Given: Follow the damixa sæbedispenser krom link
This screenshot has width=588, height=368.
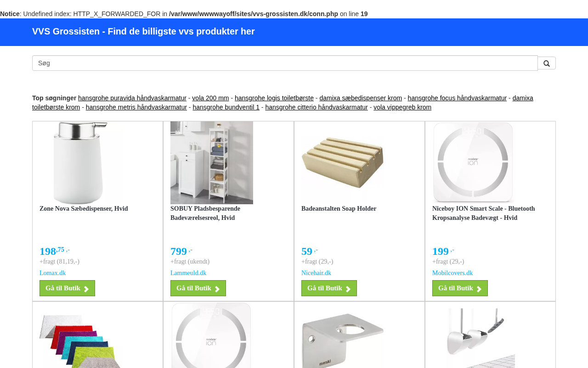Looking at the screenshot, I should coord(361,98).
